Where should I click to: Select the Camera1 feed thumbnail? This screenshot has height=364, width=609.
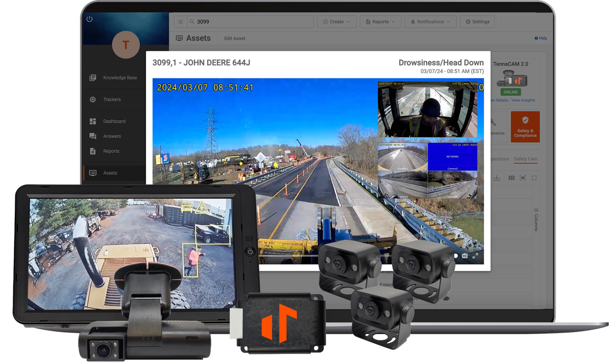coord(403,157)
